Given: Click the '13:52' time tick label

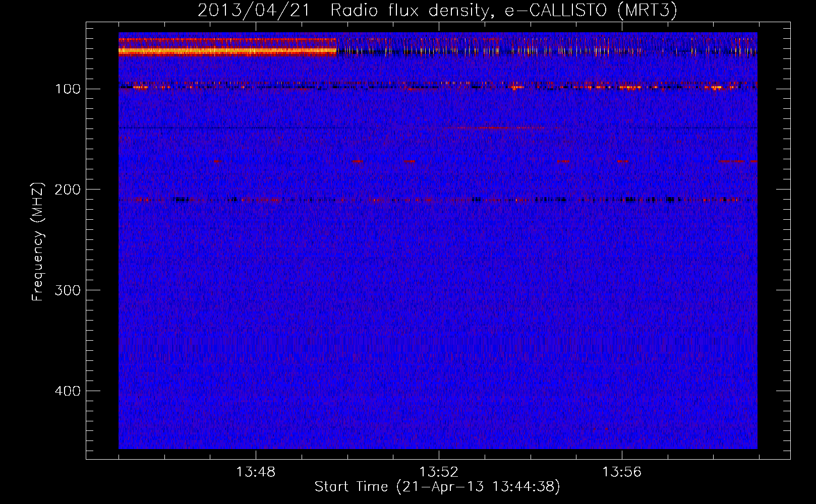Looking at the screenshot, I should point(439,472).
